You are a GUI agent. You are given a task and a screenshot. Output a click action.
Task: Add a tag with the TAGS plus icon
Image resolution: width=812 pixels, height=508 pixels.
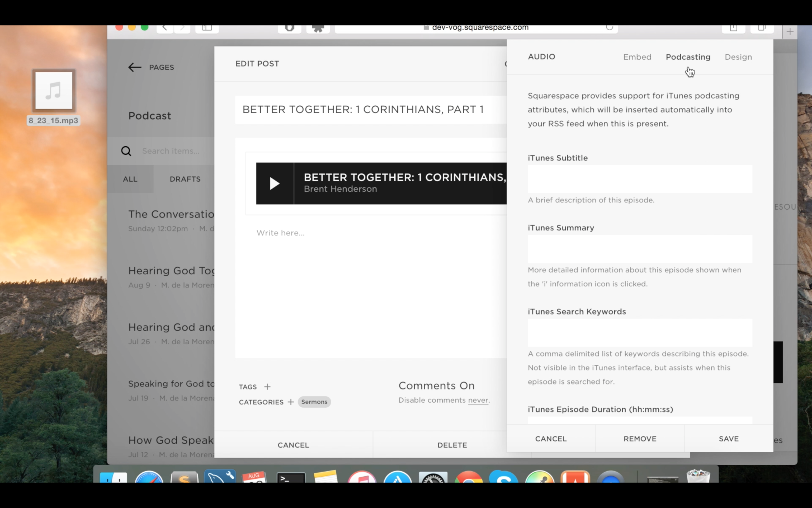(x=267, y=387)
